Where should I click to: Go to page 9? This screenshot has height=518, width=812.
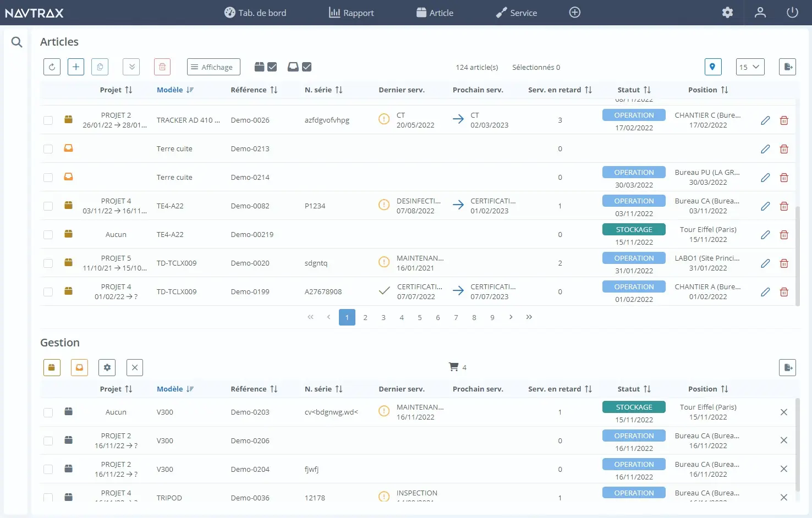pyautogui.click(x=492, y=317)
